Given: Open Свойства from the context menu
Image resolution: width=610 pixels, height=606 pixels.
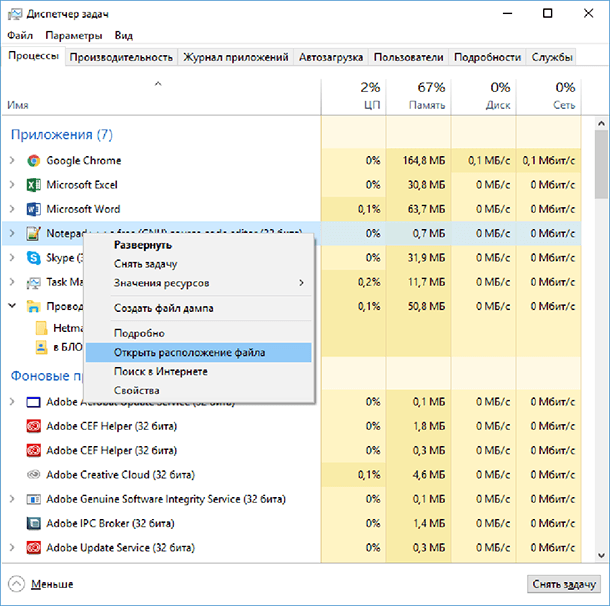Looking at the screenshot, I should [x=198, y=390].
